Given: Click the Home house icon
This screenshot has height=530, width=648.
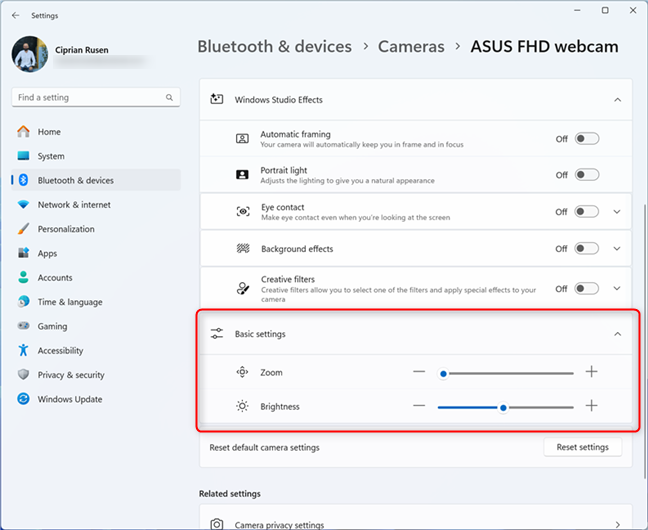Looking at the screenshot, I should tap(24, 131).
